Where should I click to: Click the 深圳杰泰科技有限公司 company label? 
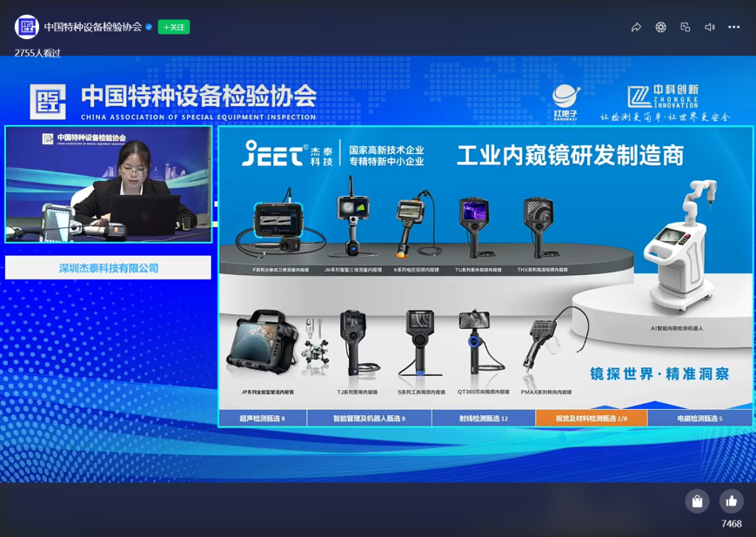click(108, 267)
